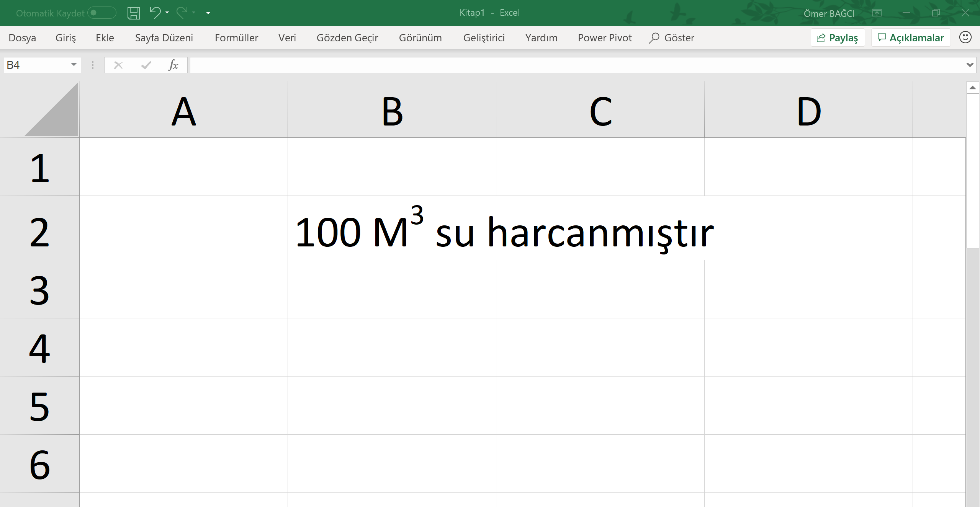Open the Insert Function dialog

click(173, 65)
